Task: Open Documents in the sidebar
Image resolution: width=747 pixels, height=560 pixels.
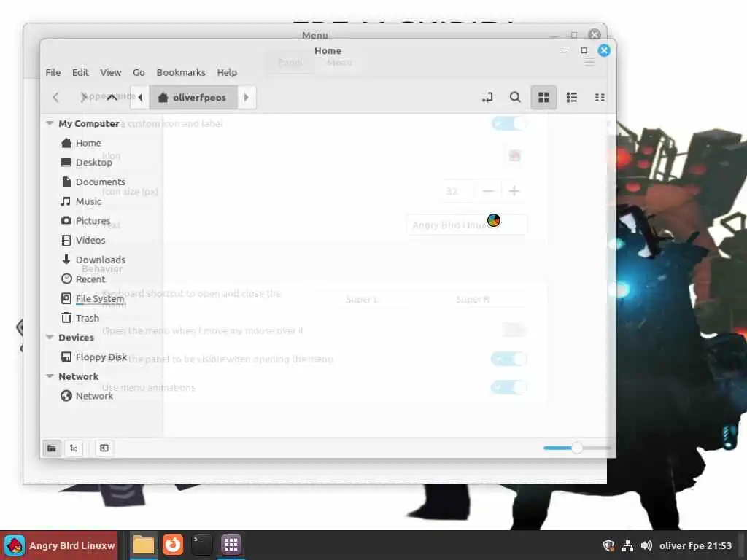Action: 93,182
